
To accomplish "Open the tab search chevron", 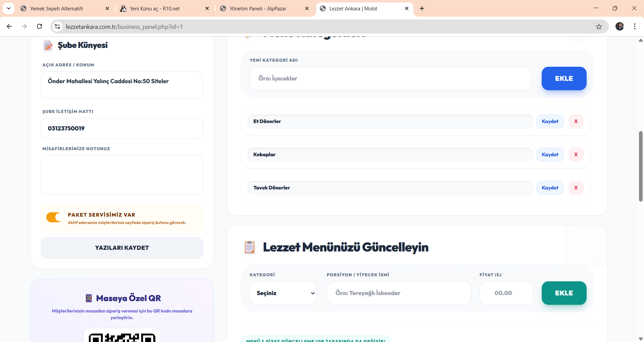I will point(9,8).
